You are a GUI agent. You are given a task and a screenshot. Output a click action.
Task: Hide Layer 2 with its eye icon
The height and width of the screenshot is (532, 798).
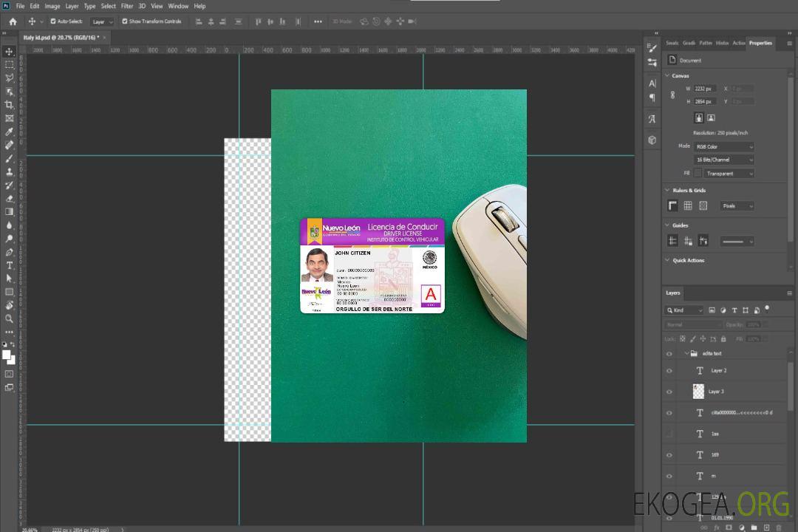tap(669, 371)
